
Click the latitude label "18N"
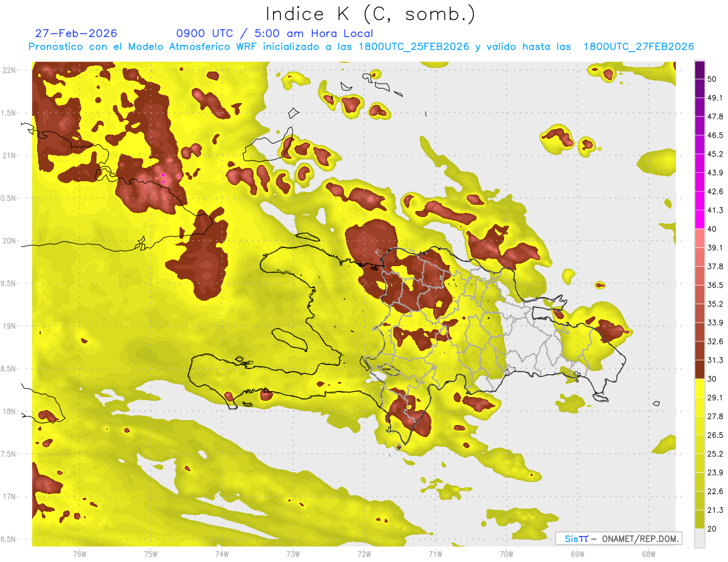(8, 412)
